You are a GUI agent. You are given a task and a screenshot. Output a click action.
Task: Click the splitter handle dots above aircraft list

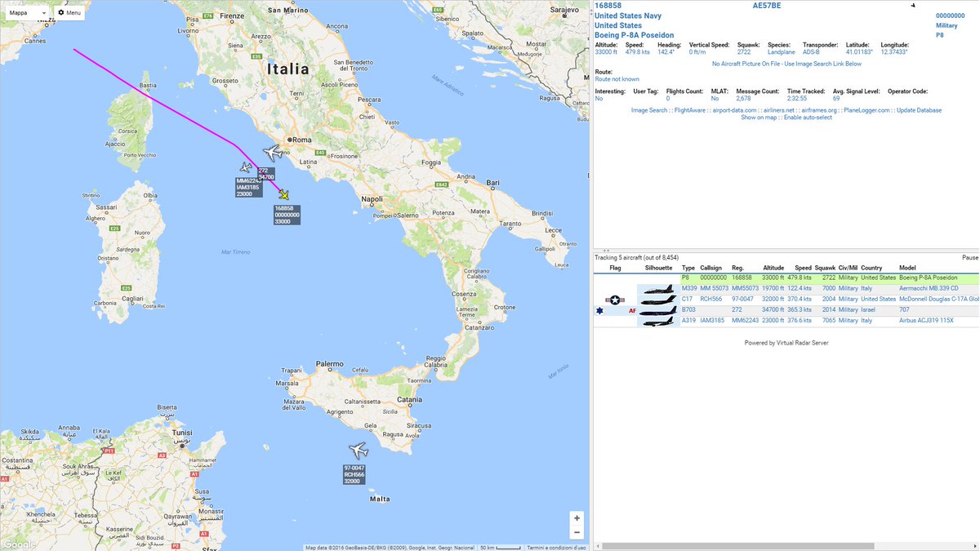tap(606, 251)
